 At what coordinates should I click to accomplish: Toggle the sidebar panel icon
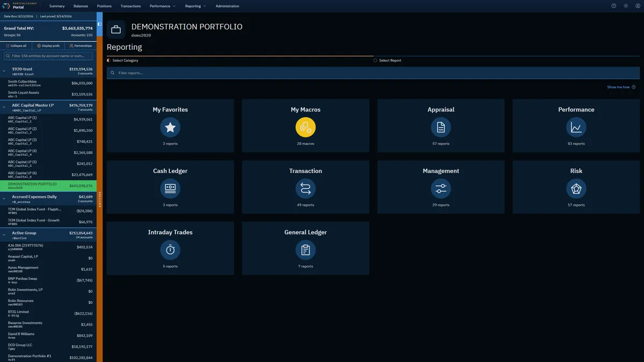[x=99, y=24]
